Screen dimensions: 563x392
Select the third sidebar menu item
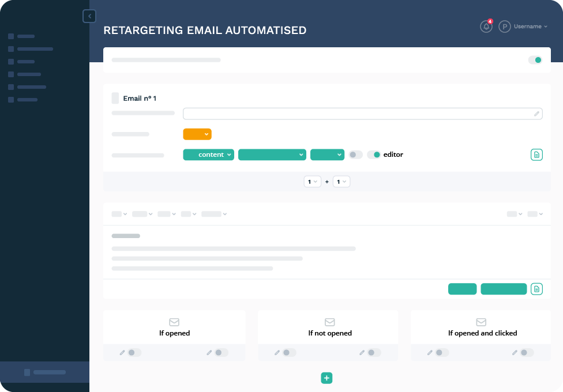pos(21,62)
